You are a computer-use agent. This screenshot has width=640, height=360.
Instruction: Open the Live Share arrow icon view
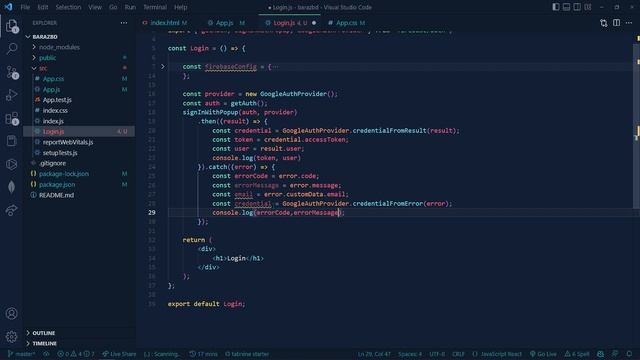11,210
